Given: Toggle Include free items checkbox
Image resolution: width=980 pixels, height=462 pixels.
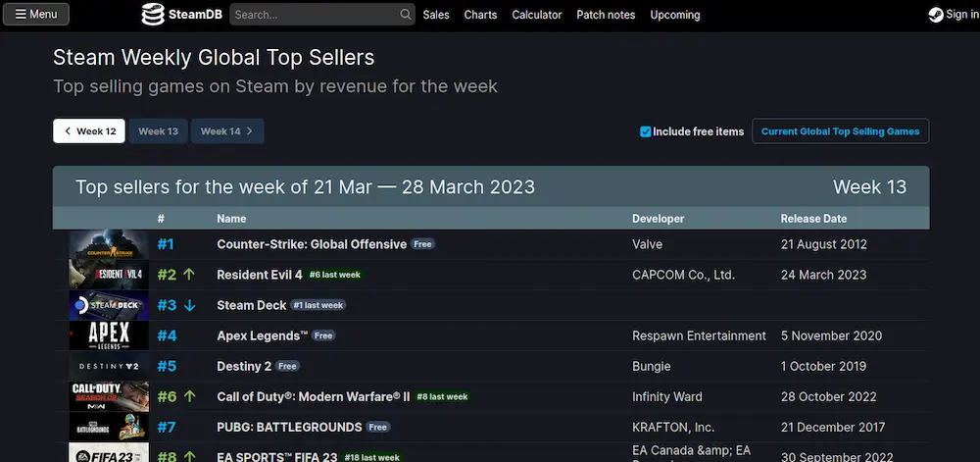Looking at the screenshot, I should tap(646, 131).
